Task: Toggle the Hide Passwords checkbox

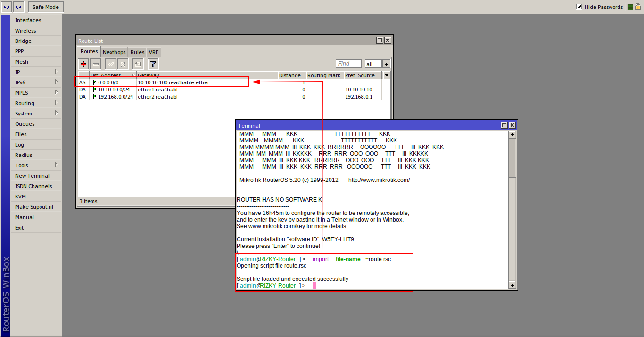Action: click(579, 7)
